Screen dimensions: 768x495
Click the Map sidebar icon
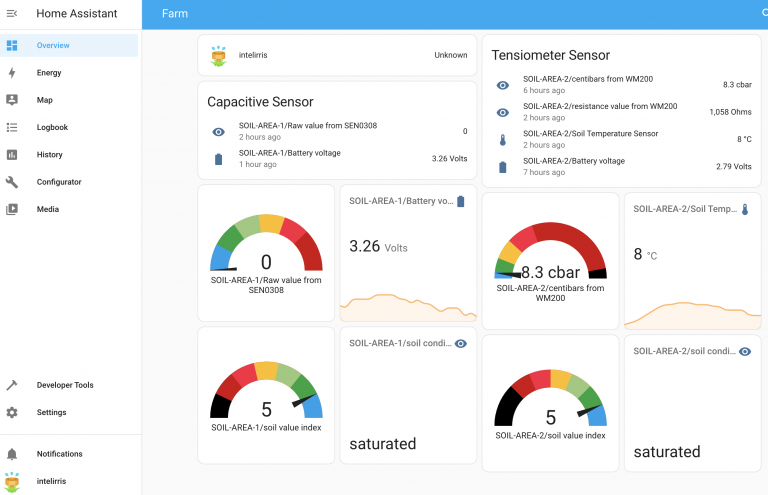click(x=12, y=100)
